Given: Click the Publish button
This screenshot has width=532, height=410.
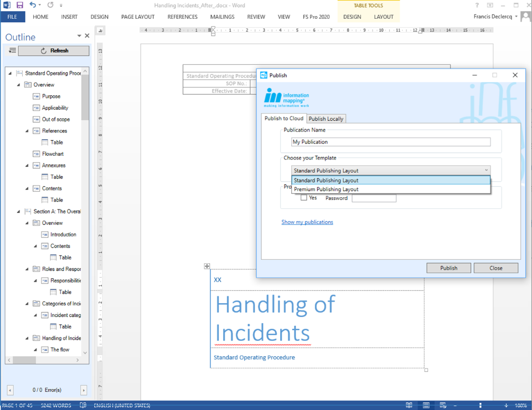Looking at the screenshot, I should tap(448, 268).
